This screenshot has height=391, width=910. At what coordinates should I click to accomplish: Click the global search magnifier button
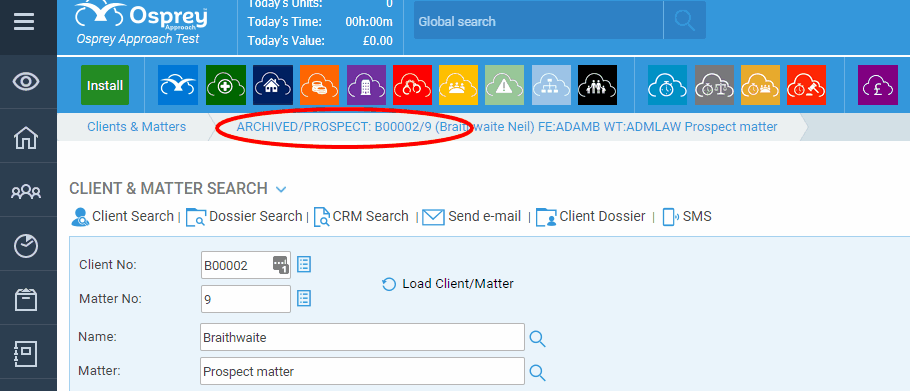click(685, 20)
